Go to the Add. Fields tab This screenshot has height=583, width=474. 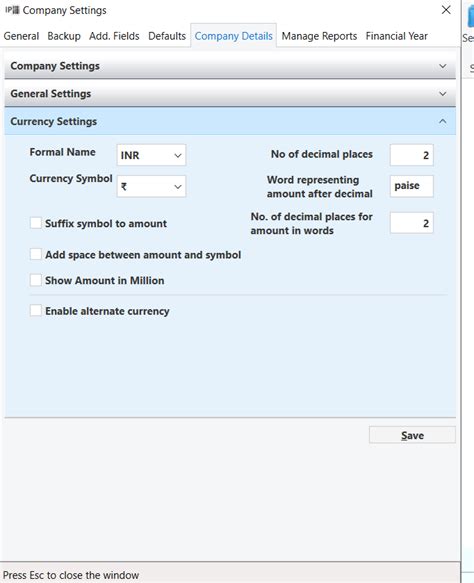114,36
